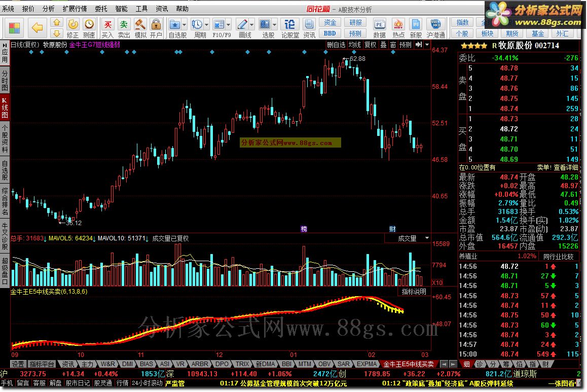Switch to the DMI indicator tab
This screenshot has width=587, height=392.
[128, 364]
